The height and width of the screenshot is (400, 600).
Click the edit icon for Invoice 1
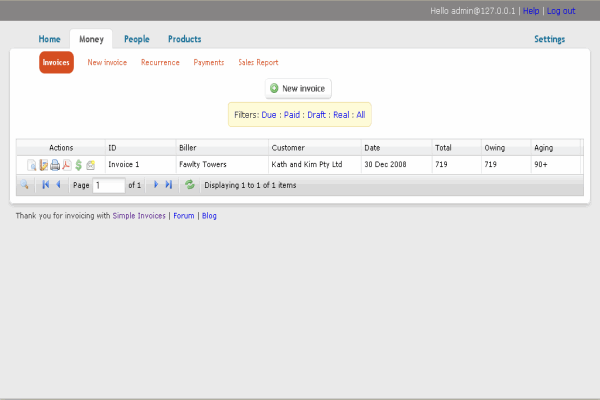tap(44, 165)
